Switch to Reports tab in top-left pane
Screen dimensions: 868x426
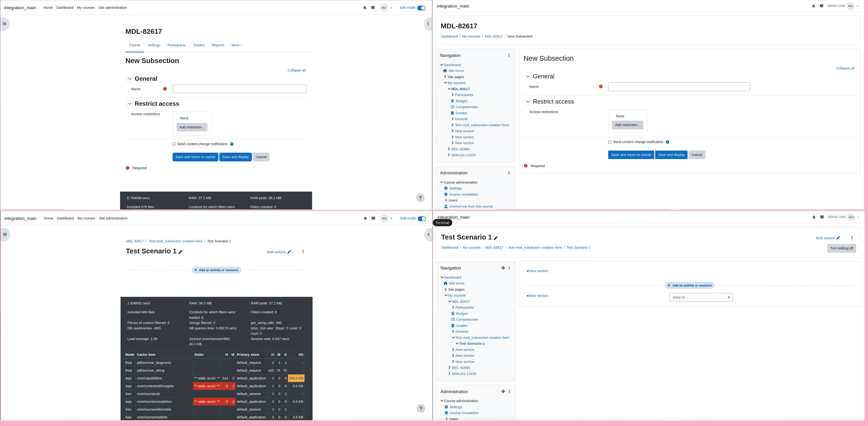click(218, 45)
